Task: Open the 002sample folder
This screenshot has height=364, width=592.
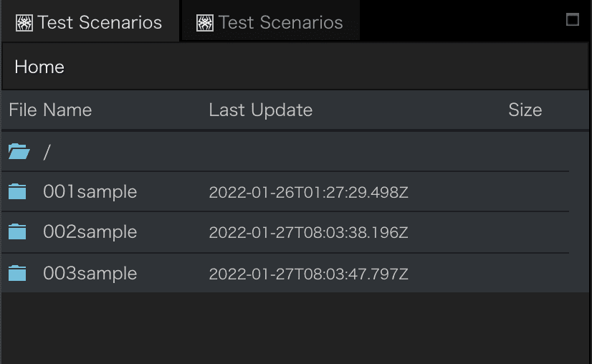Action: click(90, 232)
